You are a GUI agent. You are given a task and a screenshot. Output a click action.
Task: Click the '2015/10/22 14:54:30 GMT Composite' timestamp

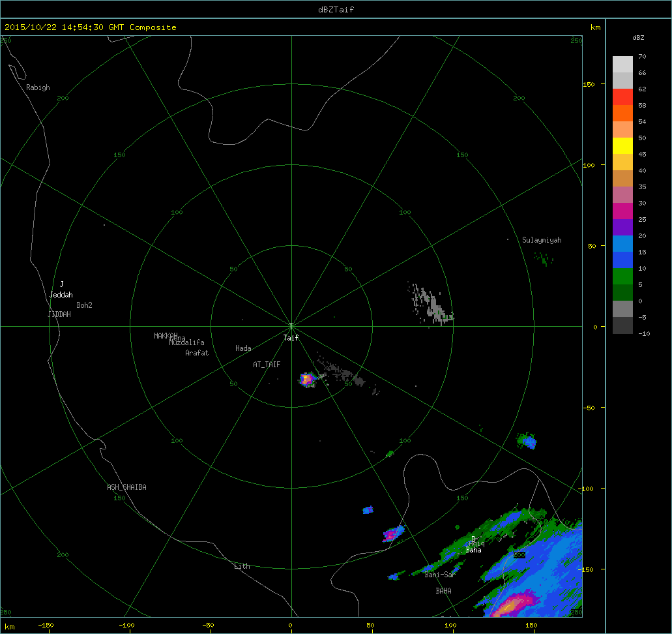[x=91, y=27]
